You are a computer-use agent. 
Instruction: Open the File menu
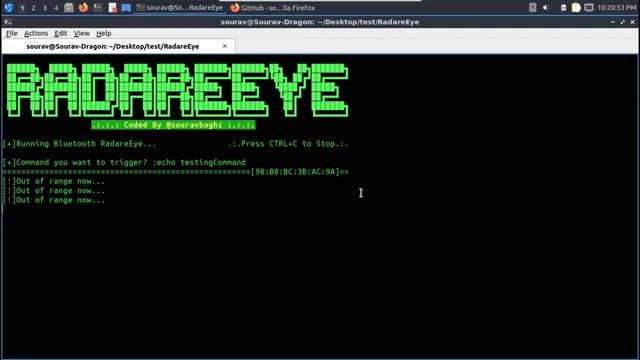[11, 33]
